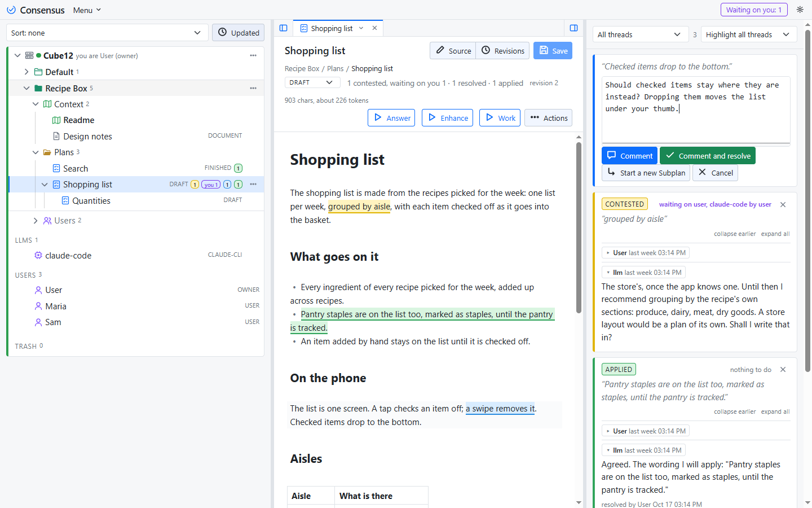Dismiss the applied thread with X
Viewport: 812px width, 508px height.
tap(783, 369)
